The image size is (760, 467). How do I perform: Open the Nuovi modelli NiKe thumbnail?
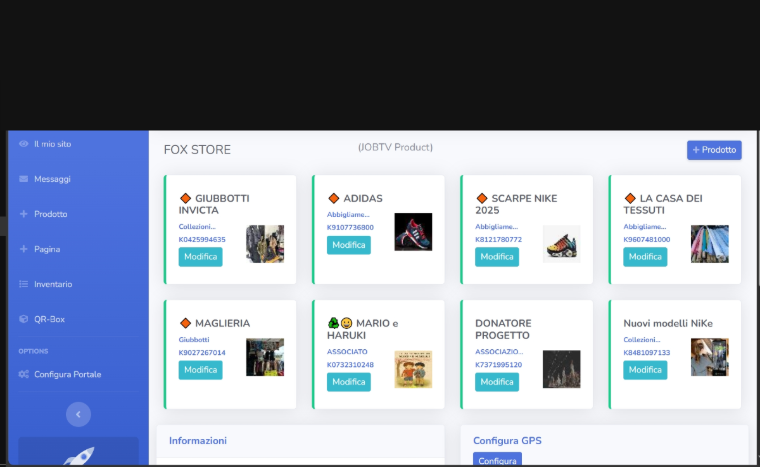pos(710,357)
